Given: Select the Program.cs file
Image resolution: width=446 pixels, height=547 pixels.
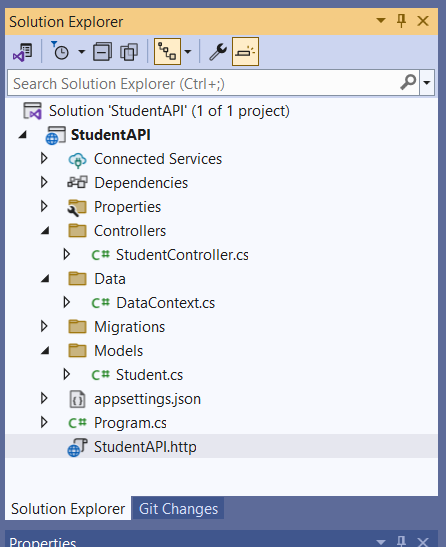Looking at the screenshot, I should [x=130, y=423].
